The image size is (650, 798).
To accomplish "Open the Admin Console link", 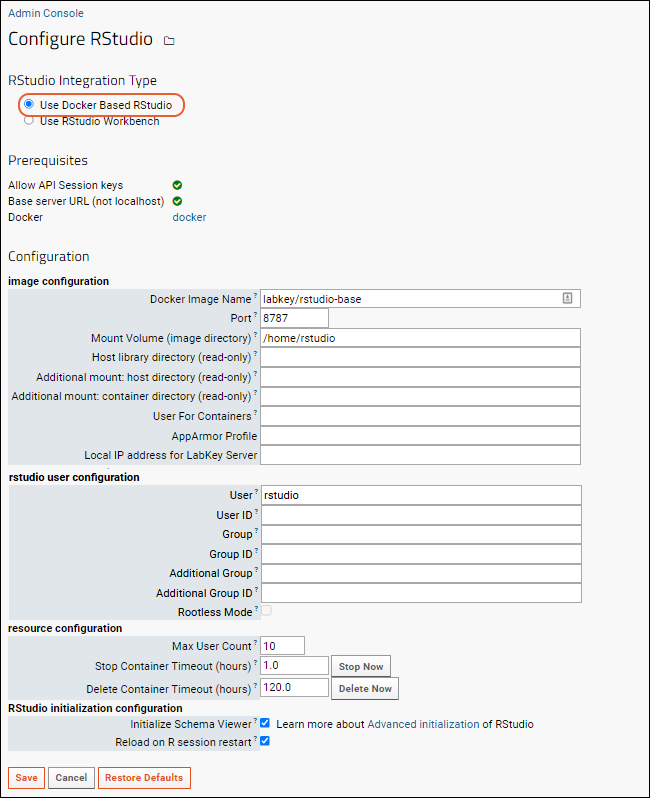I will pos(46,13).
